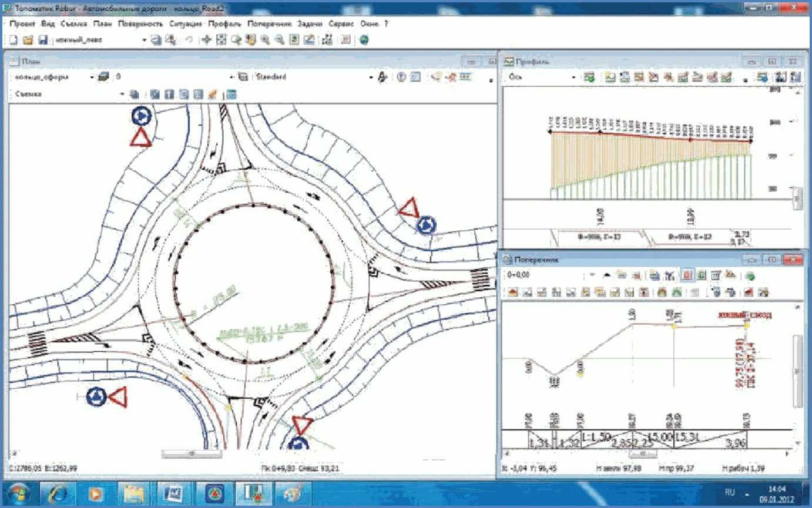Click the Undo arrow in main toolbar
812x508 pixels.
189,40
